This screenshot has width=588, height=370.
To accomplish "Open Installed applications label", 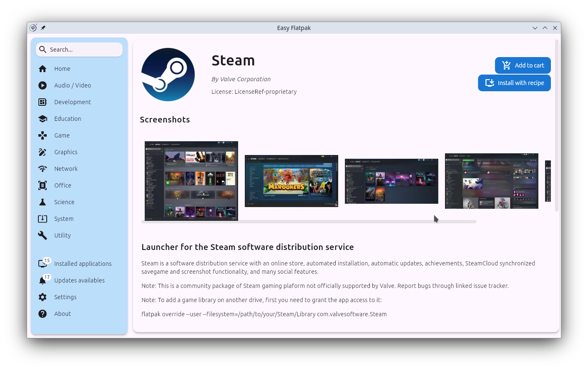I will 83,264.
